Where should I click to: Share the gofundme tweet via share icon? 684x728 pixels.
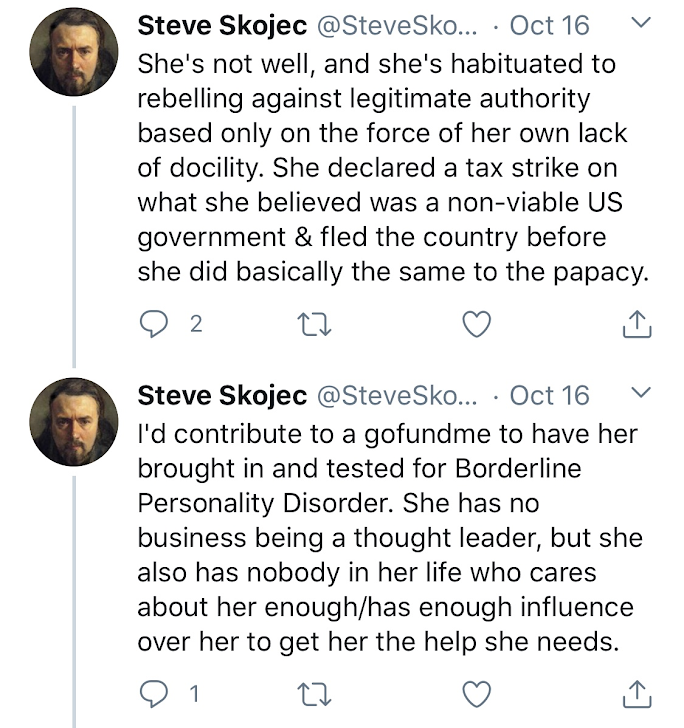click(x=637, y=693)
